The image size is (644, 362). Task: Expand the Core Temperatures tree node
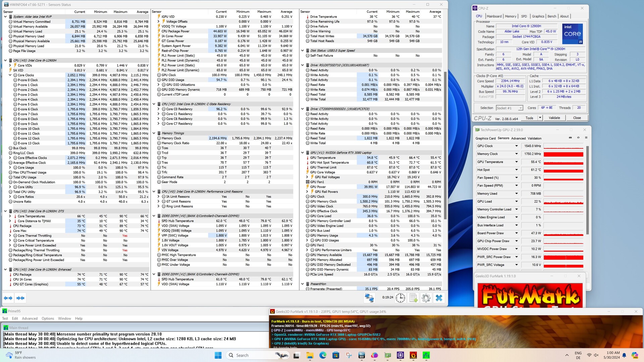(10, 216)
